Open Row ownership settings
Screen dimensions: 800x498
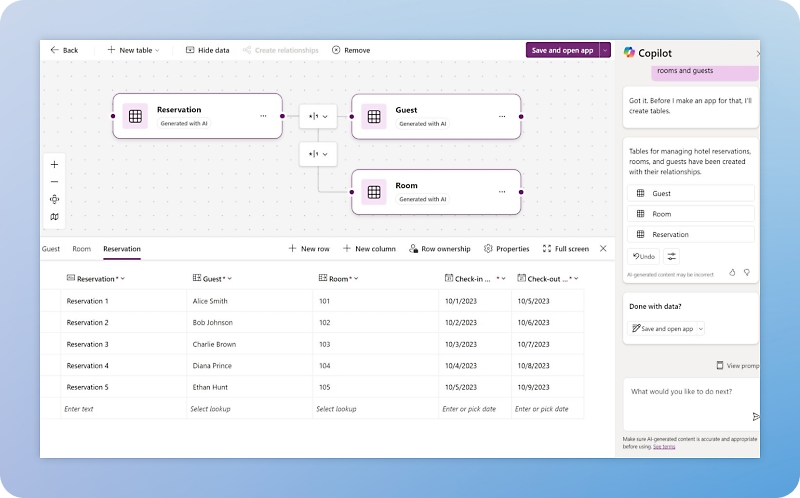[x=440, y=249]
